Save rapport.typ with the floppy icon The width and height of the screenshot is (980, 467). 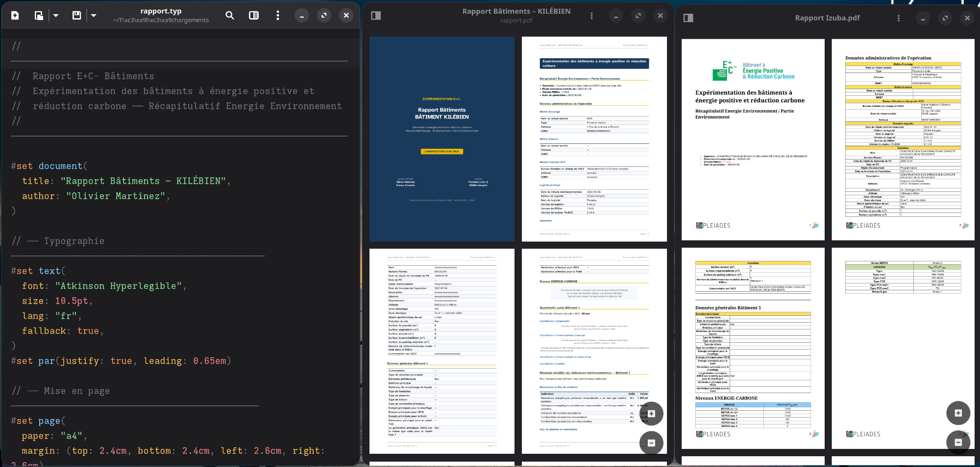point(76,16)
